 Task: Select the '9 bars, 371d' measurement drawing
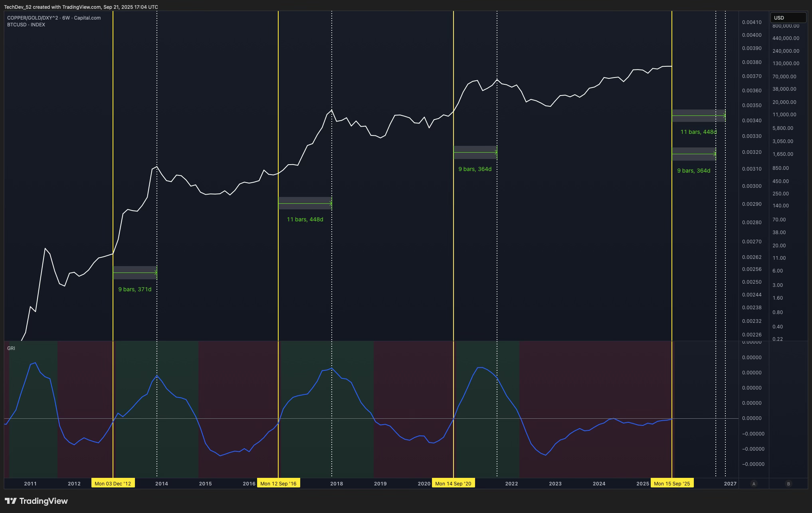point(135,289)
